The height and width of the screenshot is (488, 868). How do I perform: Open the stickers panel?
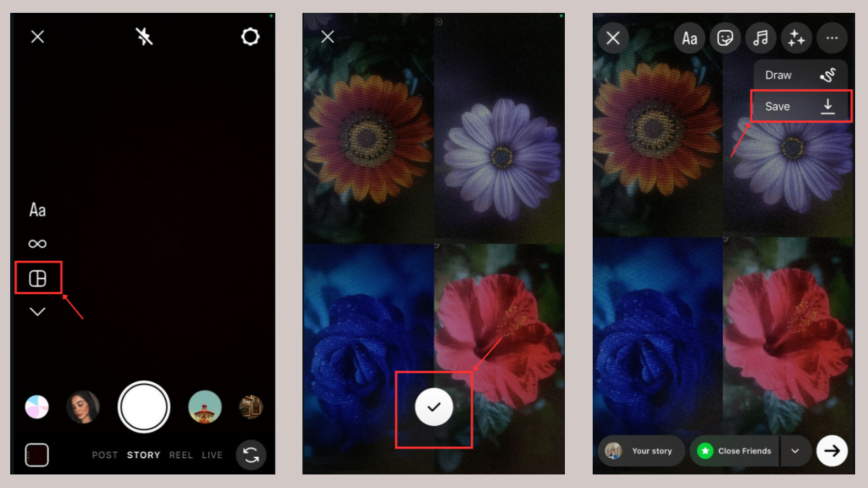coord(725,38)
